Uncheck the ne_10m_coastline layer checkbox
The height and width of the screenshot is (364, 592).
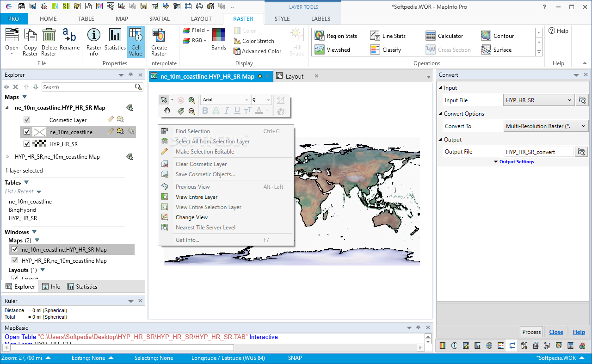(27, 132)
